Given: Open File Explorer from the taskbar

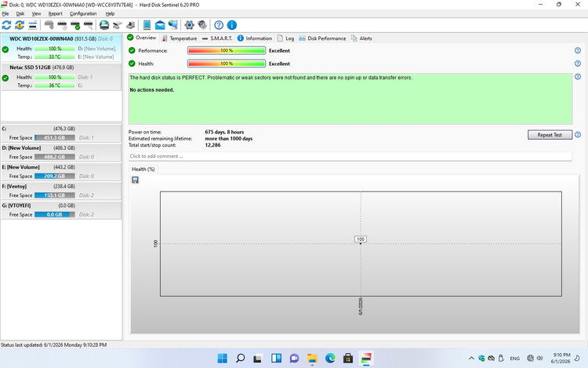Looking at the screenshot, I should [x=312, y=359].
